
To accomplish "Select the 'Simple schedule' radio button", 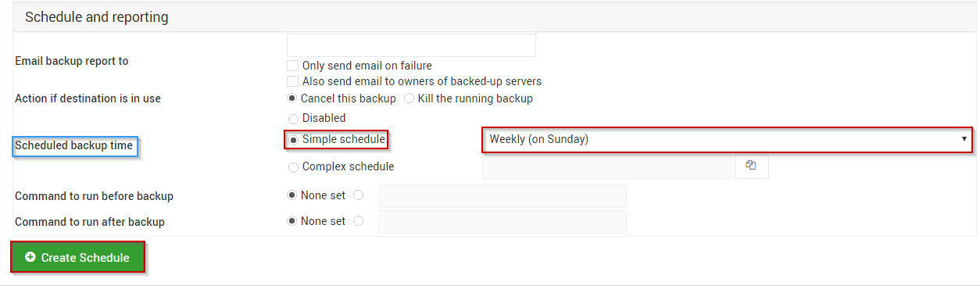I will pos(293,139).
